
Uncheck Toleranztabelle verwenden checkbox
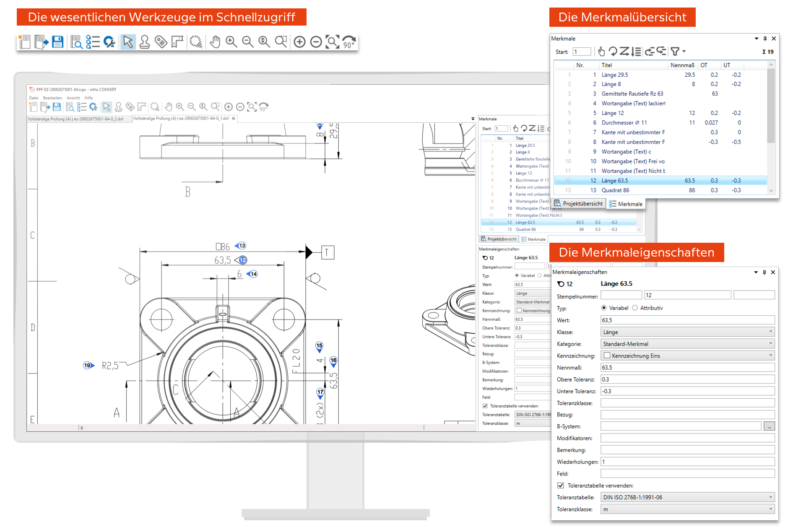pos(561,485)
